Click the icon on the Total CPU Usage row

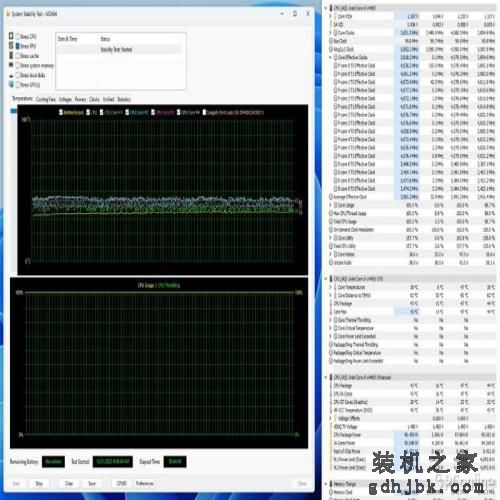point(331,221)
